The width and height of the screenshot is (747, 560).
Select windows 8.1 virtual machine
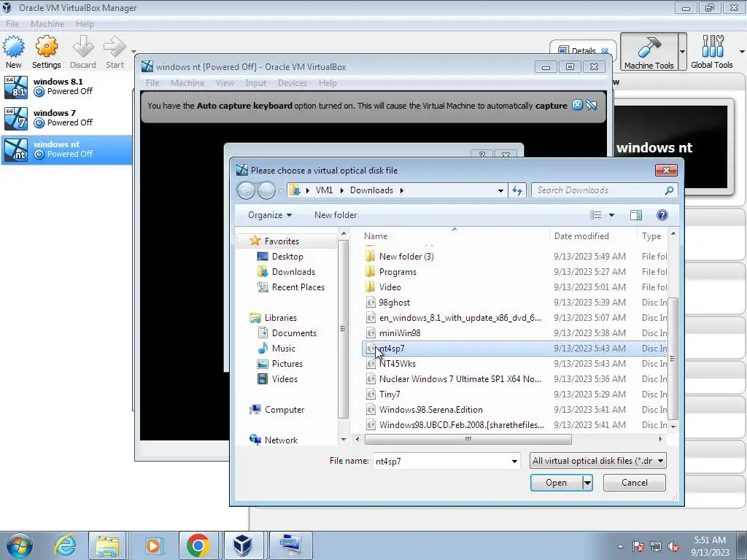(x=66, y=87)
